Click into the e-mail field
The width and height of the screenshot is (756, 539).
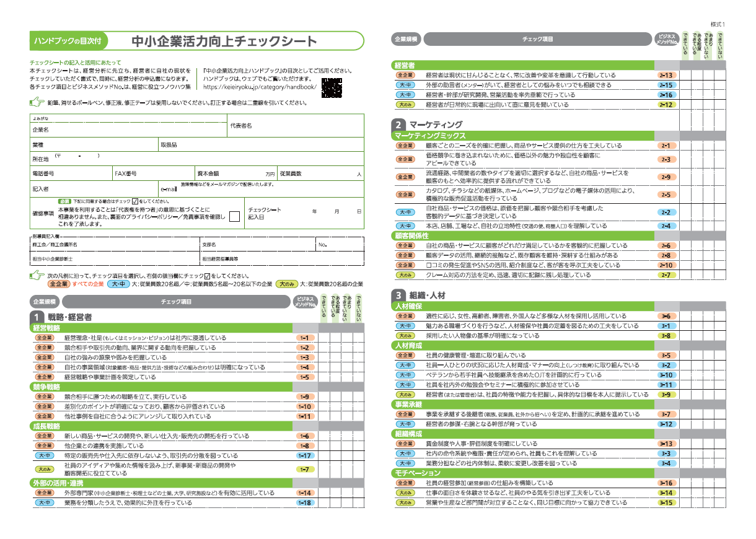tap(261, 189)
